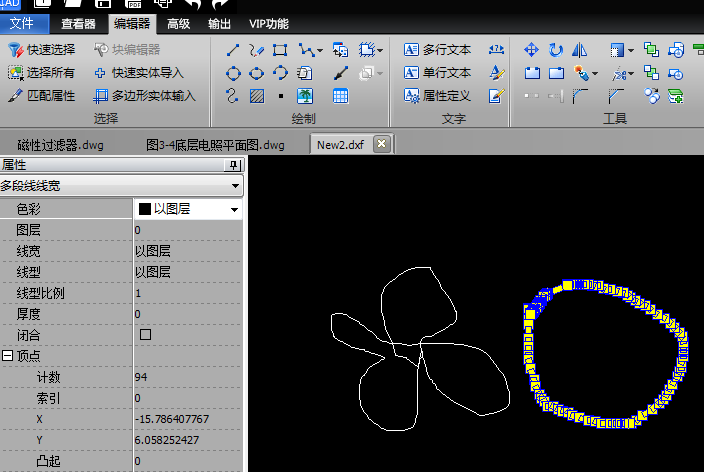Switch to the 查看器 ribbon tab

click(x=78, y=24)
